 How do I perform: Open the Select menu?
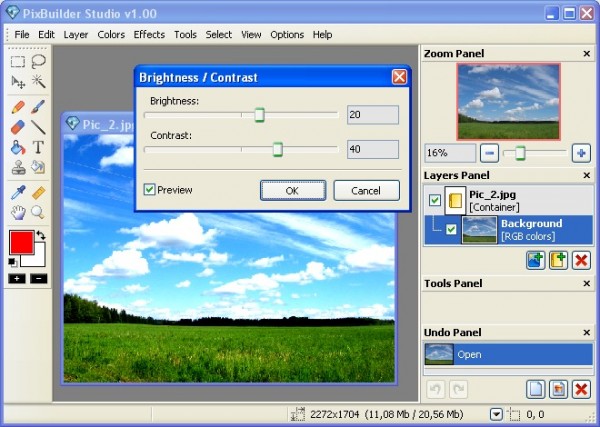[x=218, y=34]
